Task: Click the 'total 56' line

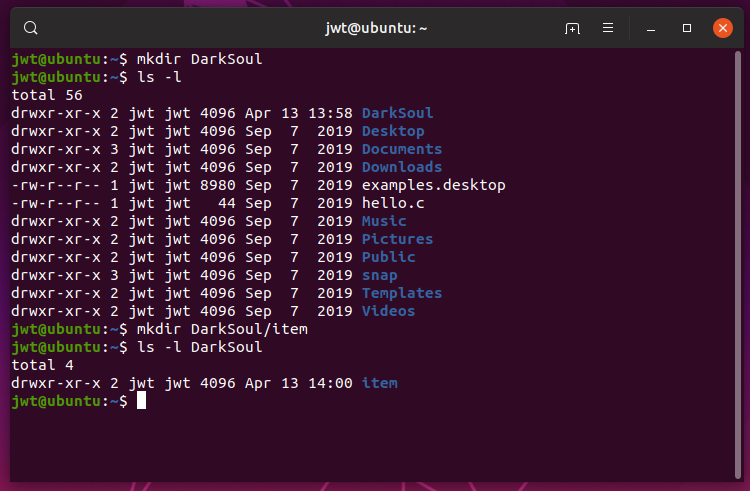Action: 47,95
